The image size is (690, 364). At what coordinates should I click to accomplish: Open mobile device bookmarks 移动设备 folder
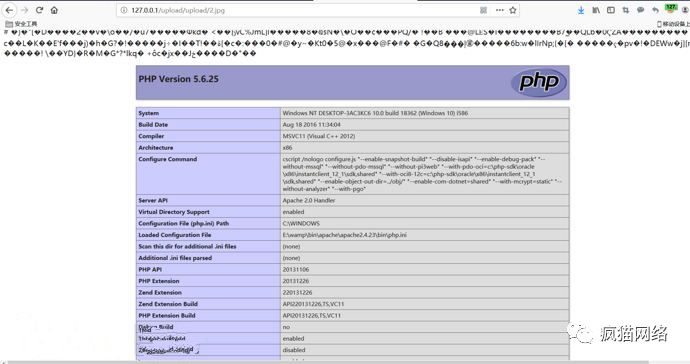673,24
